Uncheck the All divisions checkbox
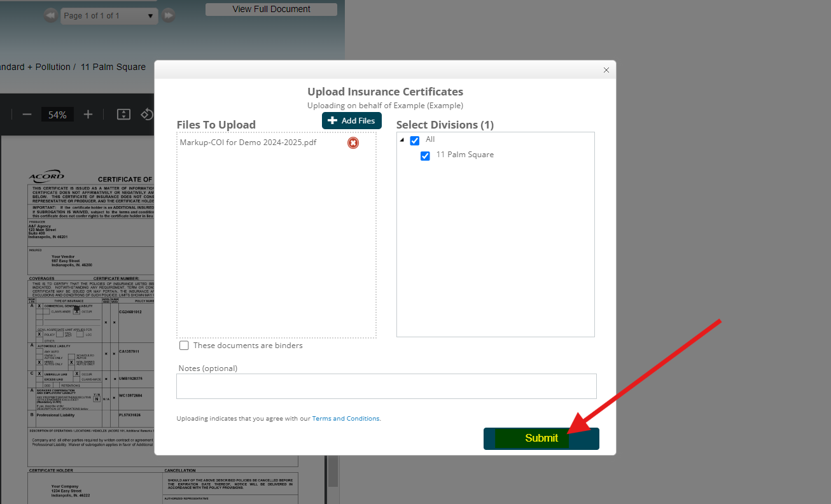The height and width of the screenshot is (504, 831). pos(415,140)
